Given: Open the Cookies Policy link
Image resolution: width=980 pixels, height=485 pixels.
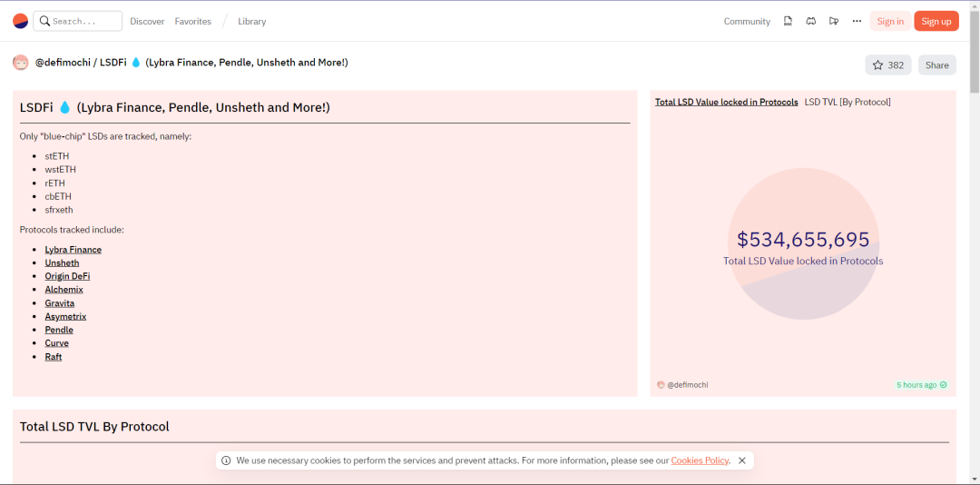Looking at the screenshot, I should (700, 460).
